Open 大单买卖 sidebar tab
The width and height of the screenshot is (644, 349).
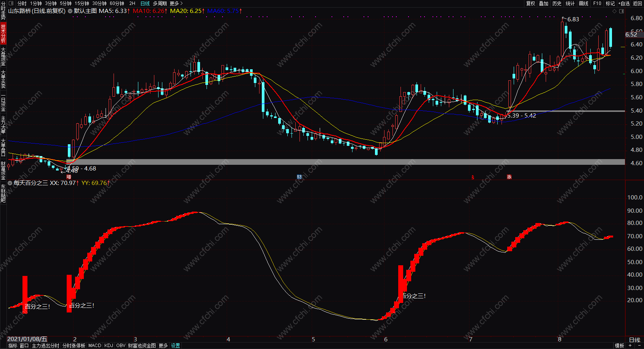coord(3,79)
